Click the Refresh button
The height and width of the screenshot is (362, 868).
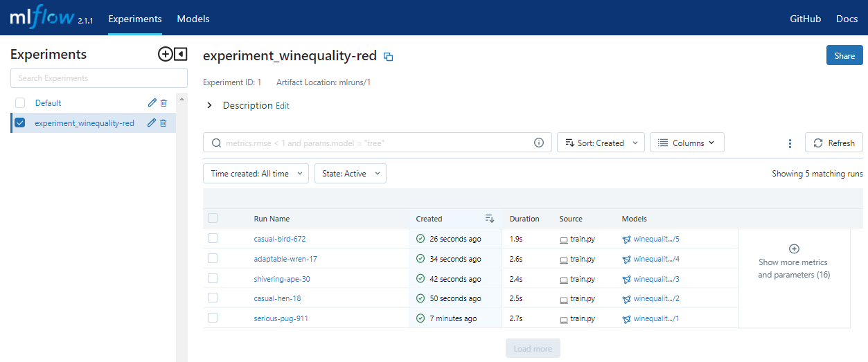click(x=834, y=143)
